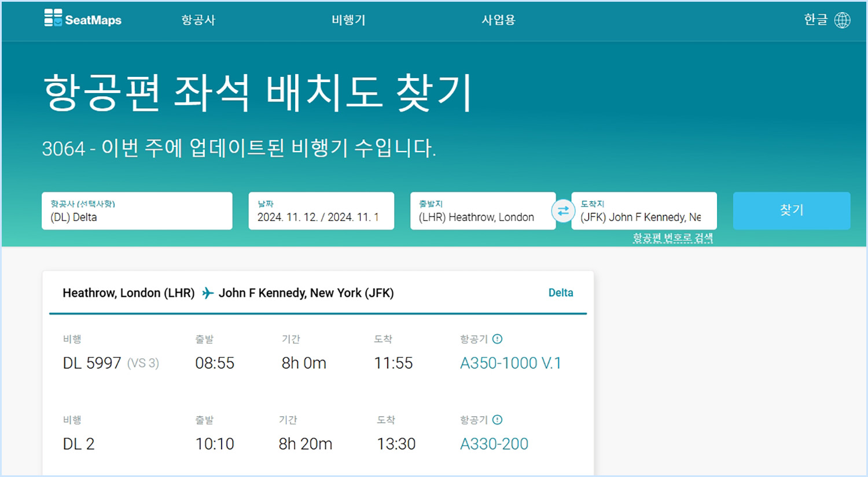Click the 3064 updated aircraft count text
Image resolution: width=868 pixels, height=477 pixels.
coord(239,148)
